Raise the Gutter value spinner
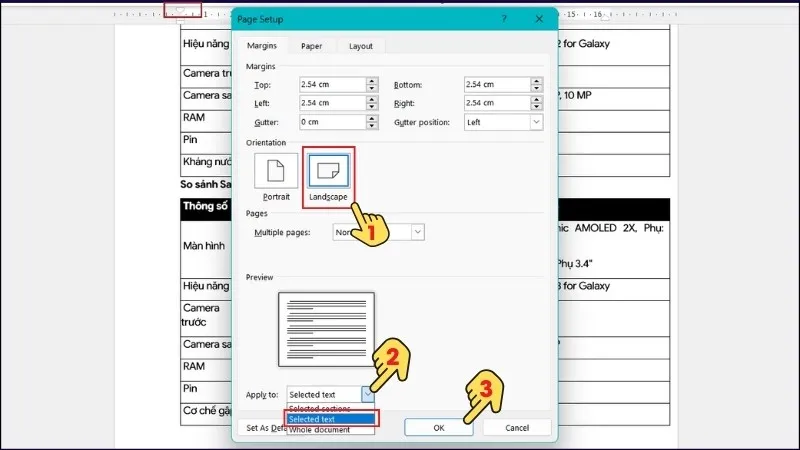The width and height of the screenshot is (800, 450). (x=372, y=118)
